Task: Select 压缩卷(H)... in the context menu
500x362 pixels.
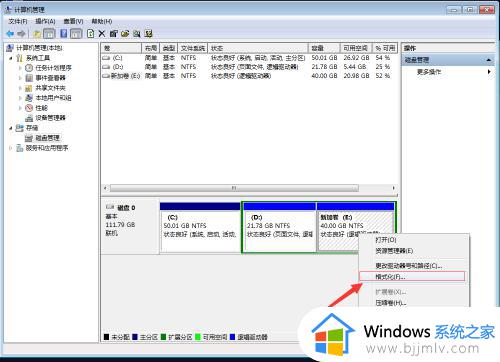Action: [x=391, y=303]
